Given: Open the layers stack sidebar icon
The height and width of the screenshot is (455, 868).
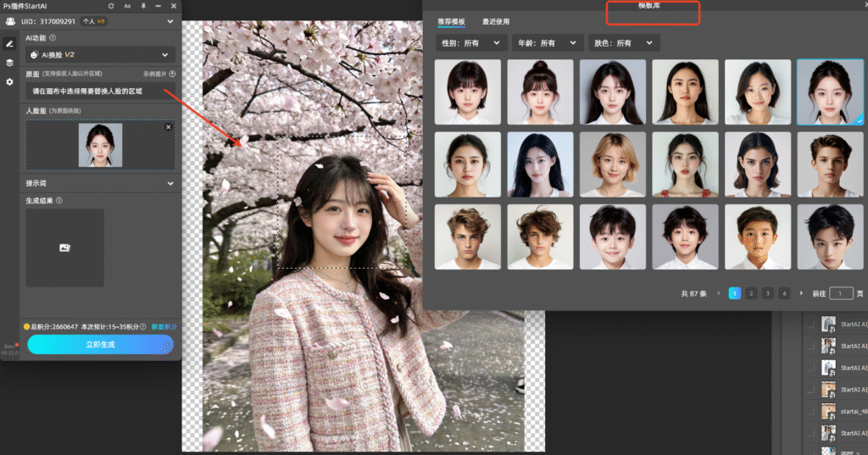Looking at the screenshot, I should [9, 63].
